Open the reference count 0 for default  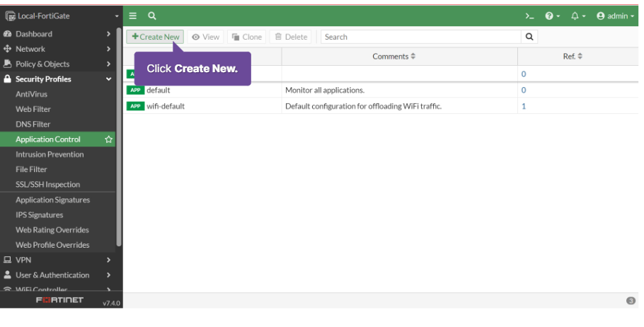coord(524,90)
